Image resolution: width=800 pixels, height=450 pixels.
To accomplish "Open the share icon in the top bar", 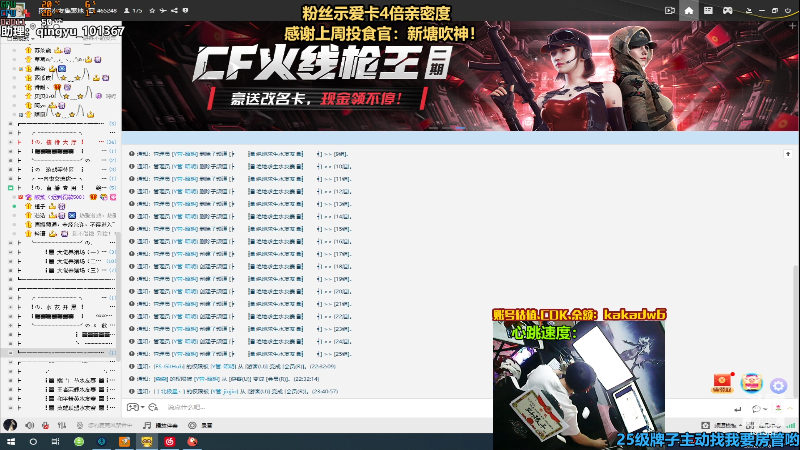I will (174, 10).
